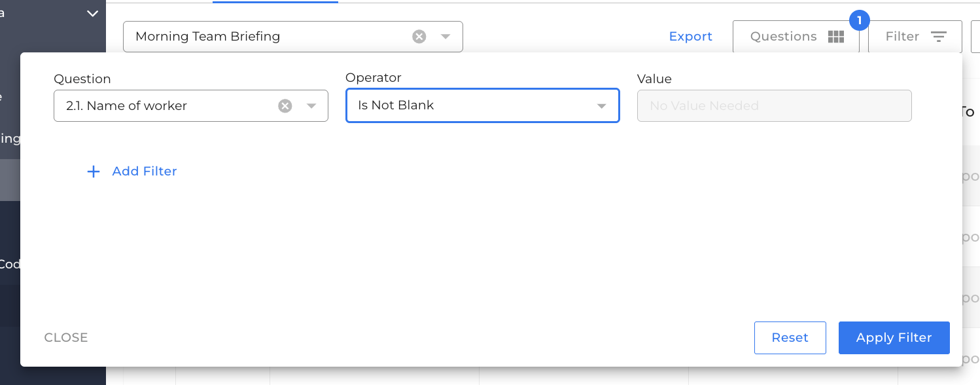The width and height of the screenshot is (980, 385).
Task: Collapse the sidebar section with the chevron
Action: click(x=92, y=13)
